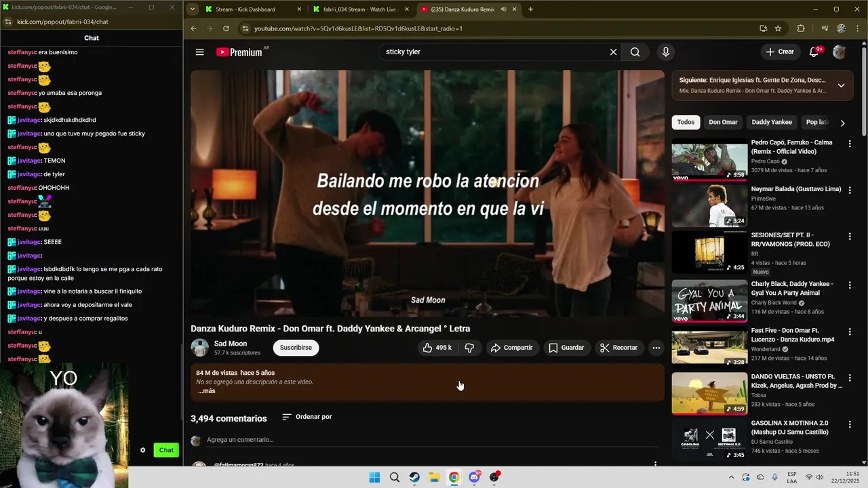The image size is (868, 488).
Task: Open YouTube notifications bell
Action: pyautogui.click(x=814, y=52)
